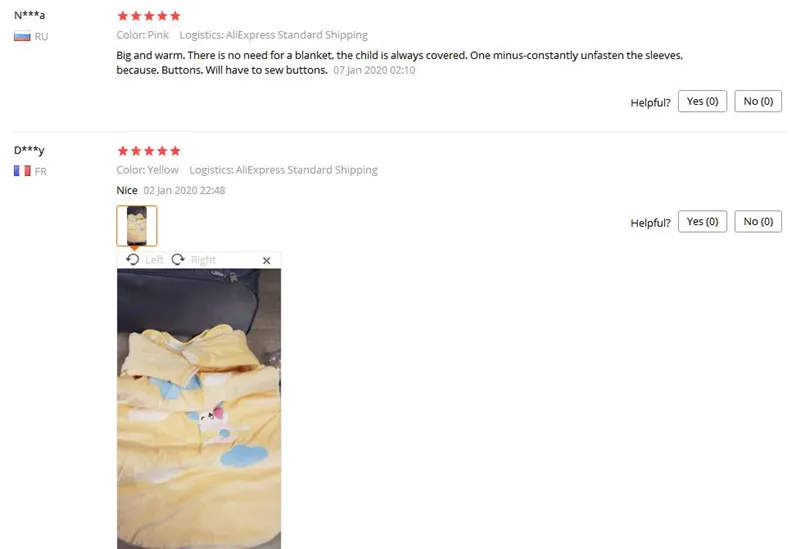Click the '07 Jan 2020 02:10' timestamp
This screenshot has height=549, width=800.
pyautogui.click(x=374, y=70)
